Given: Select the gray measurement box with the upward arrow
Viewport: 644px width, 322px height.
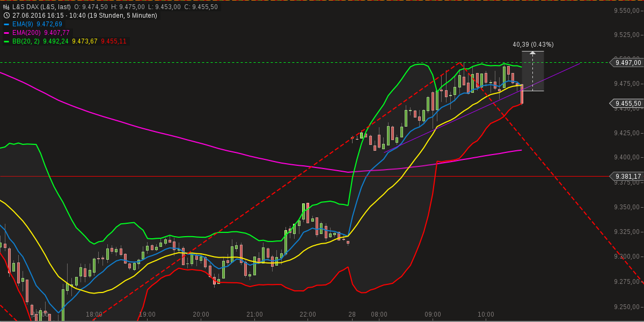Looking at the screenshot, I should pyautogui.click(x=532, y=71).
